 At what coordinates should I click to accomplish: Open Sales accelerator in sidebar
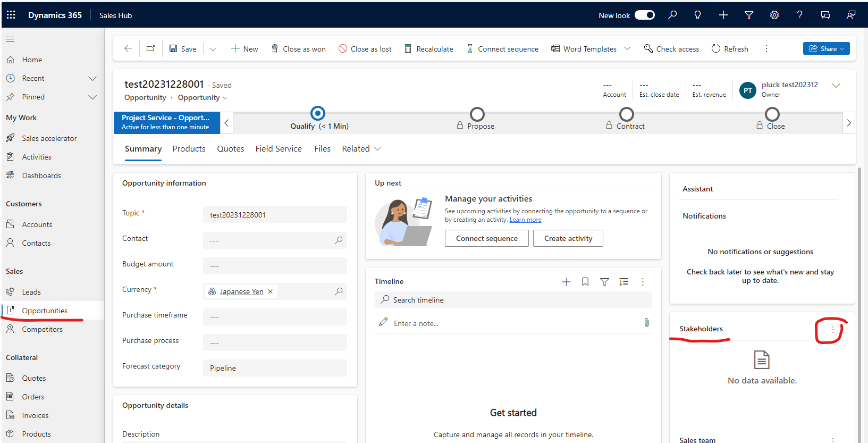(x=49, y=138)
